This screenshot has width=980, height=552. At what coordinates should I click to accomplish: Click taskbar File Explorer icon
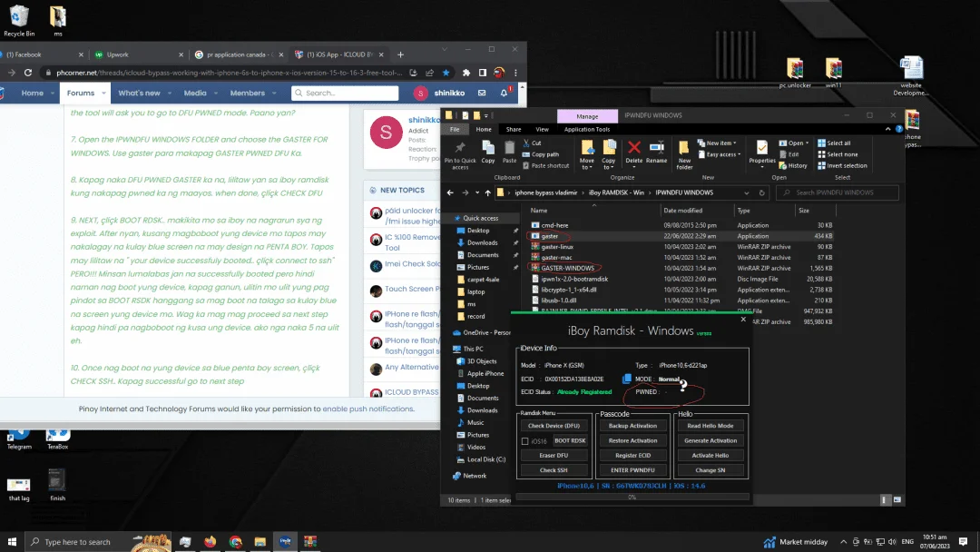coord(260,541)
